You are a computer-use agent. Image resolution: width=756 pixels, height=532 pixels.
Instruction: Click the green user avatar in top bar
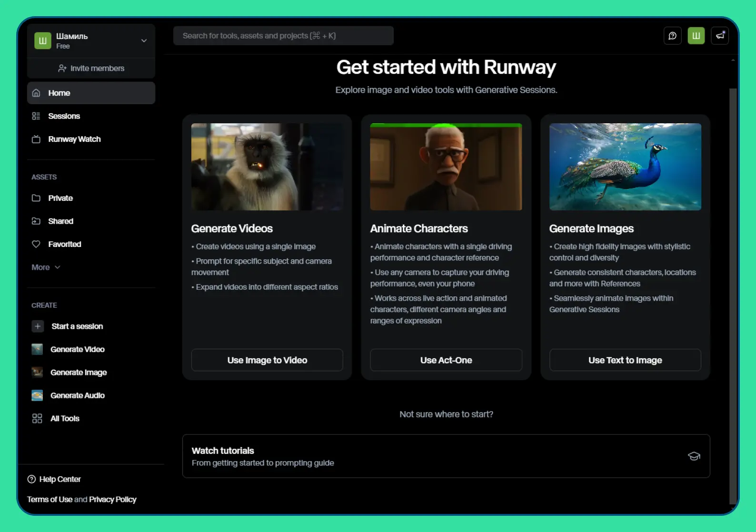tap(696, 36)
